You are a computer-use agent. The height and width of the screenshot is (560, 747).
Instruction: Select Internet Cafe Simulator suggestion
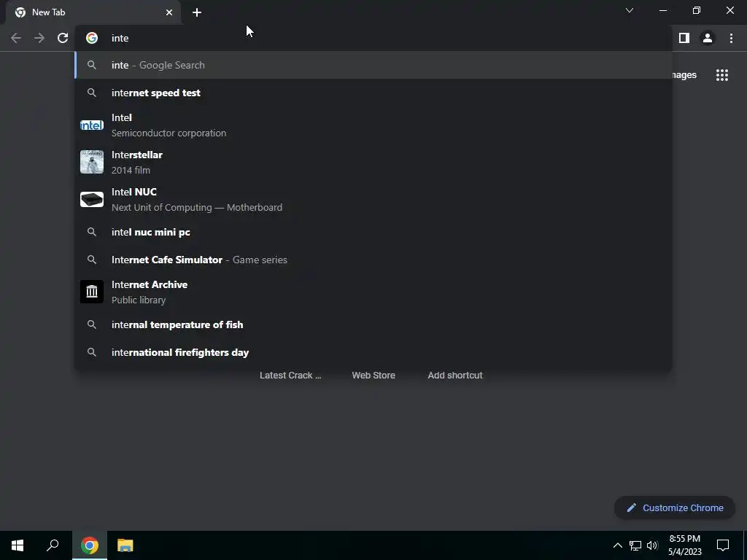click(373, 260)
